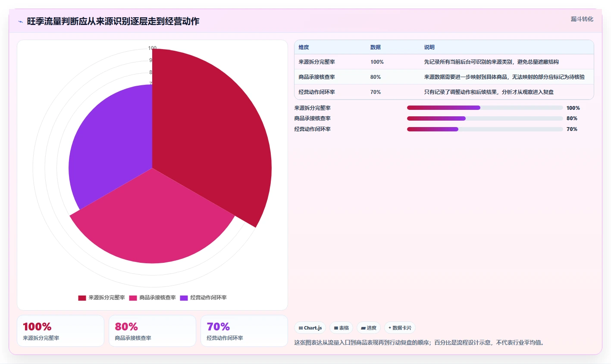Viewport: 611px width, 364px height.
Task: Click the lightning icon beside the title
Action: (x=20, y=22)
